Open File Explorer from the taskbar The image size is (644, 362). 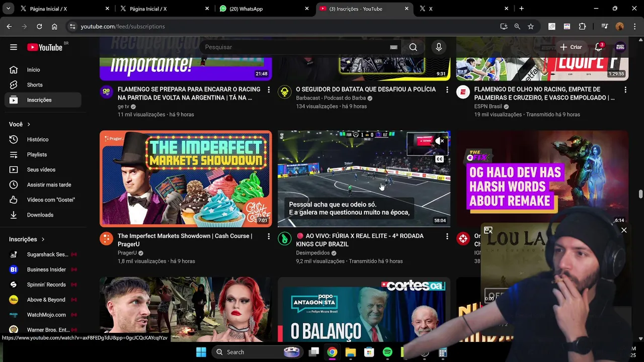(x=351, y=352)
